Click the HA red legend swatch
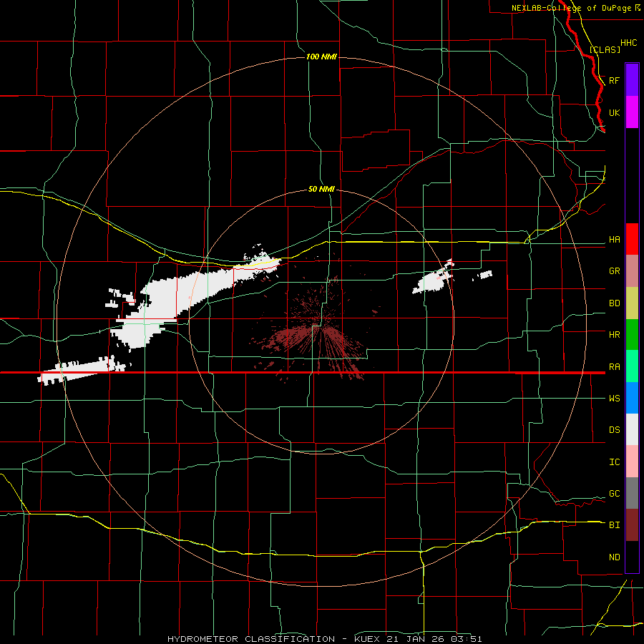Screen dimensions: 644x644 632,239
